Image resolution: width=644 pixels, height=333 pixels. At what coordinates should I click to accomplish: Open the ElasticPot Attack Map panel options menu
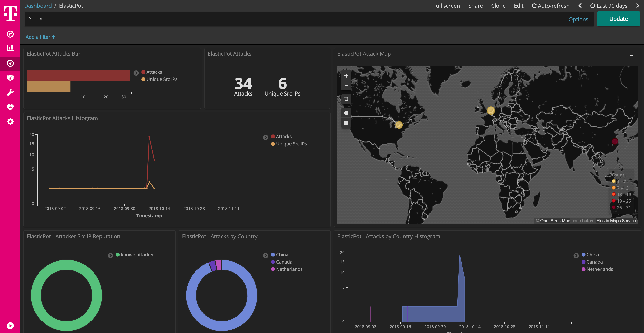[633, 56]
